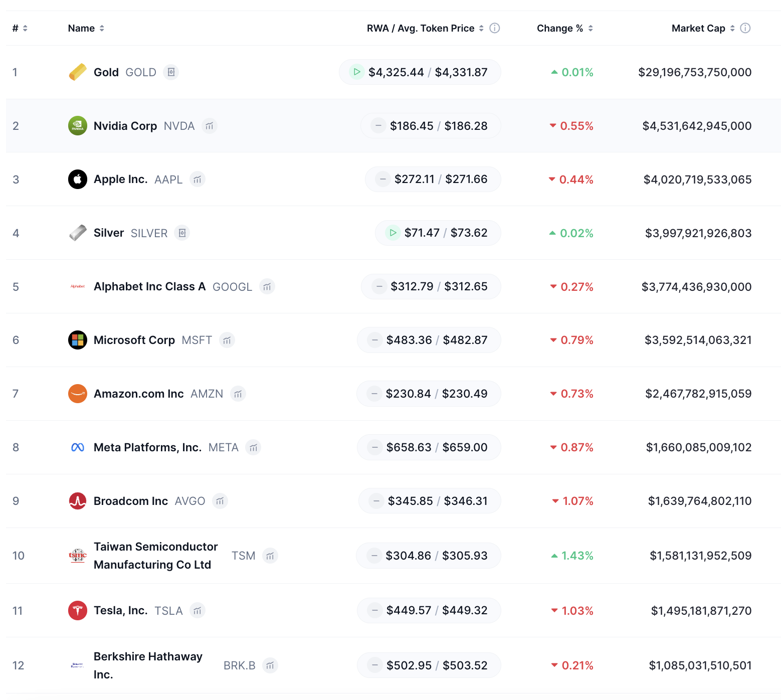Click the vault icon next to GOLD ticker
781x700 pixels.
click(171, 72)
